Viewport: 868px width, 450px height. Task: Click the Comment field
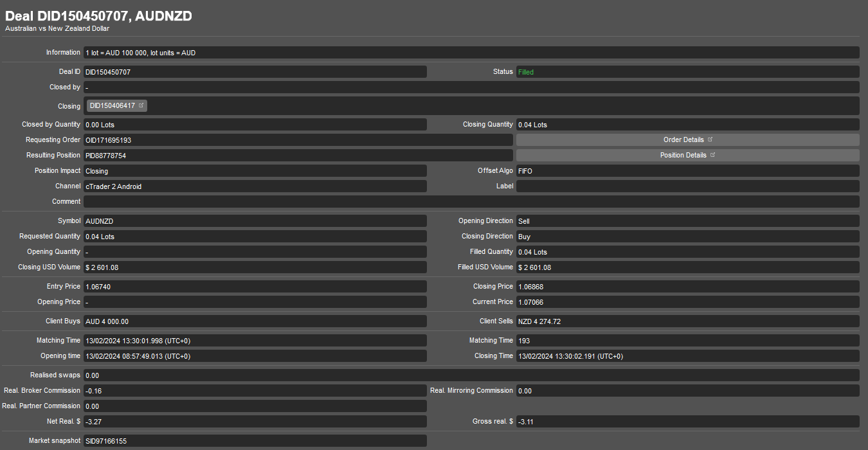click(471, 202)
